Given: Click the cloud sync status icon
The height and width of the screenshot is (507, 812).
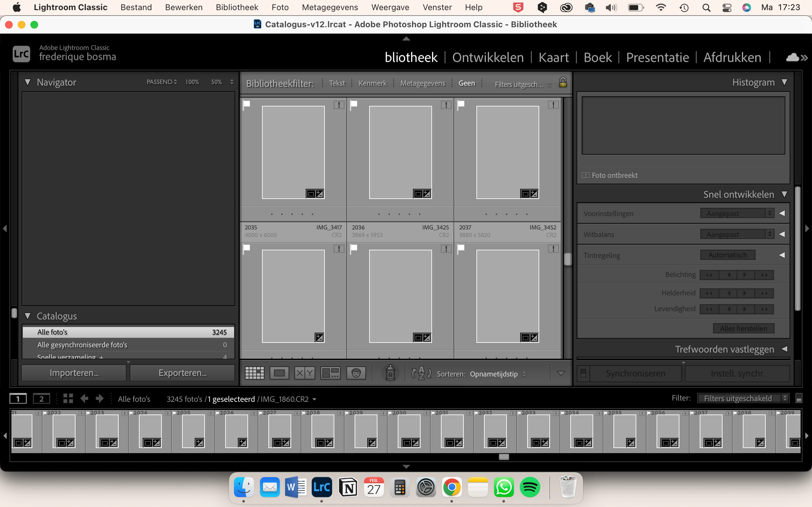Looking at the screenshot, I should click(793, 57).
